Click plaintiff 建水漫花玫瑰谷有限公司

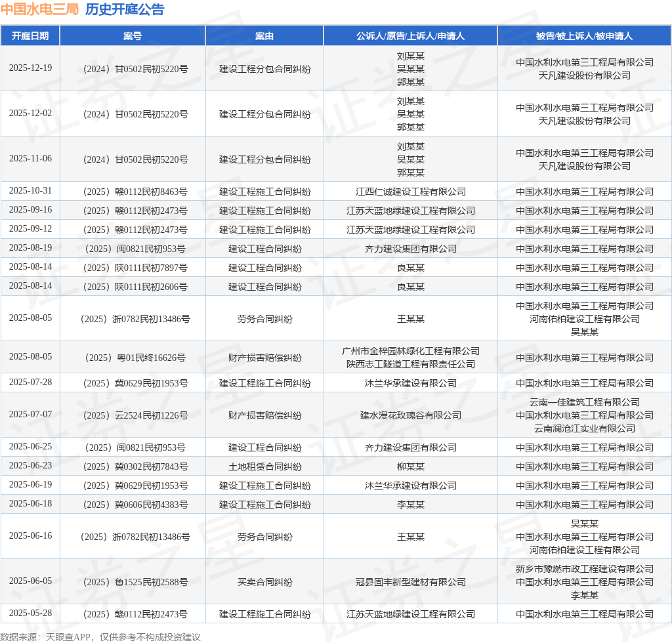click(411, 415)
